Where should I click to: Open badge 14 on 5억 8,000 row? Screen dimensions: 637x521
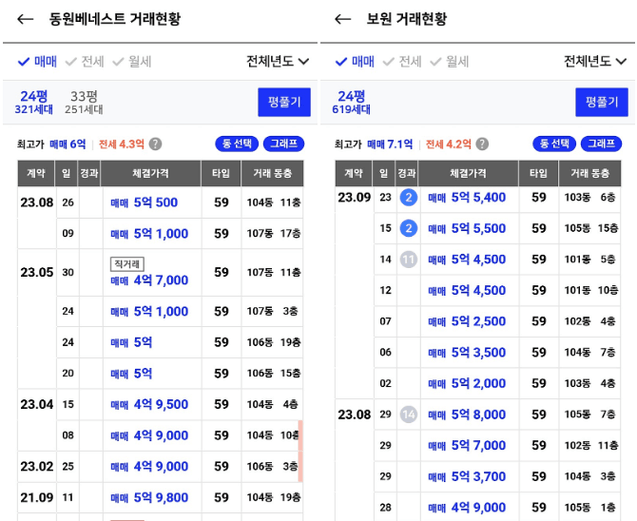[x=408, y=414]
